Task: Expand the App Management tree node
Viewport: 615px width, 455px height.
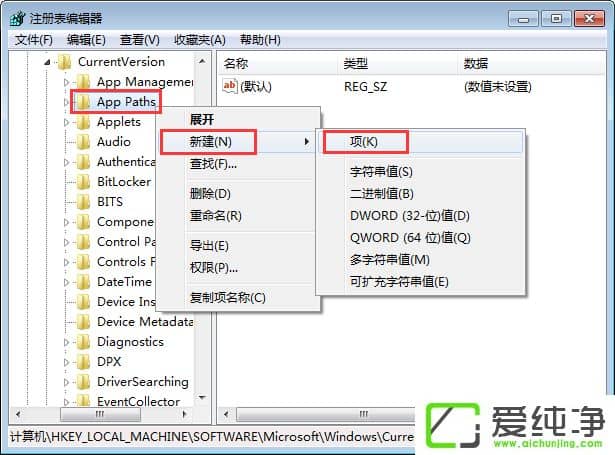Action: 66,82
